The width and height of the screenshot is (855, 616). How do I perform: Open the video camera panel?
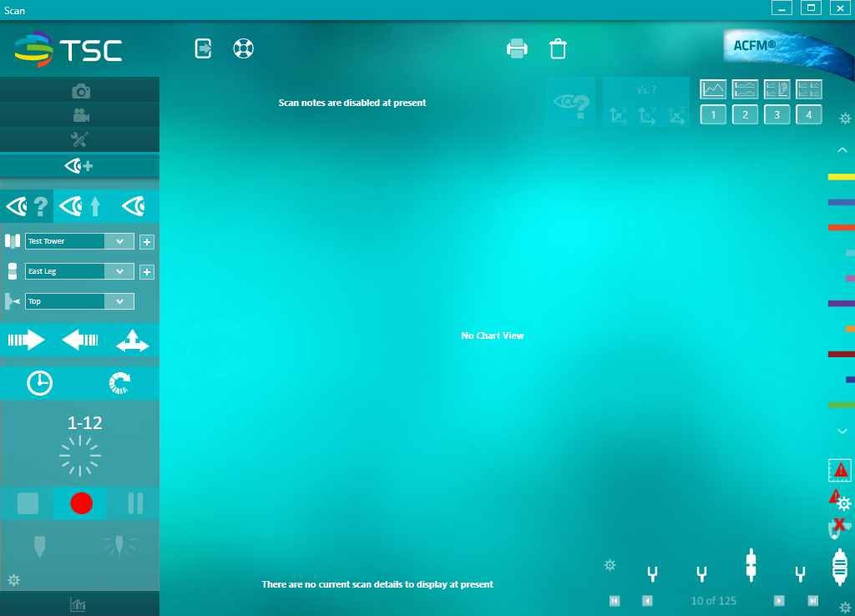pos(80,115)
